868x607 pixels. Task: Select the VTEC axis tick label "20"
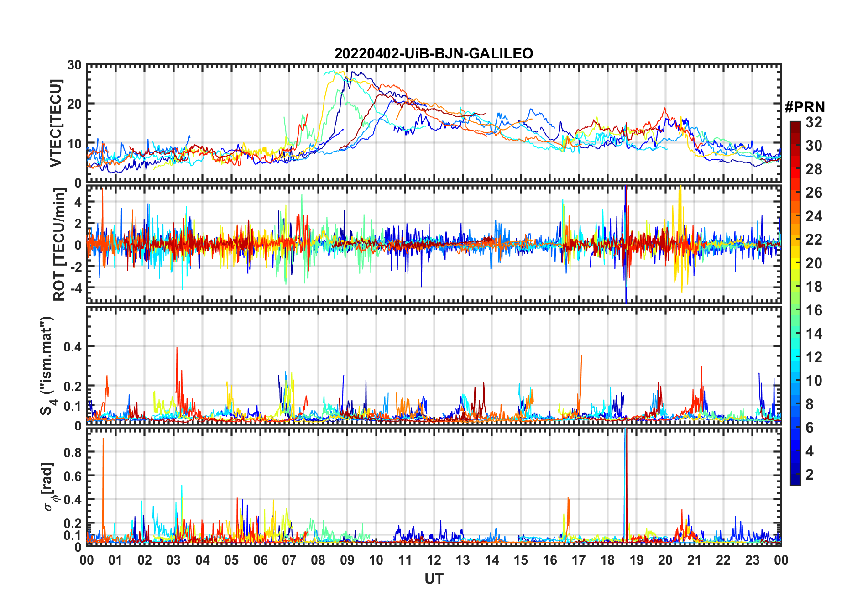[74, 105]
